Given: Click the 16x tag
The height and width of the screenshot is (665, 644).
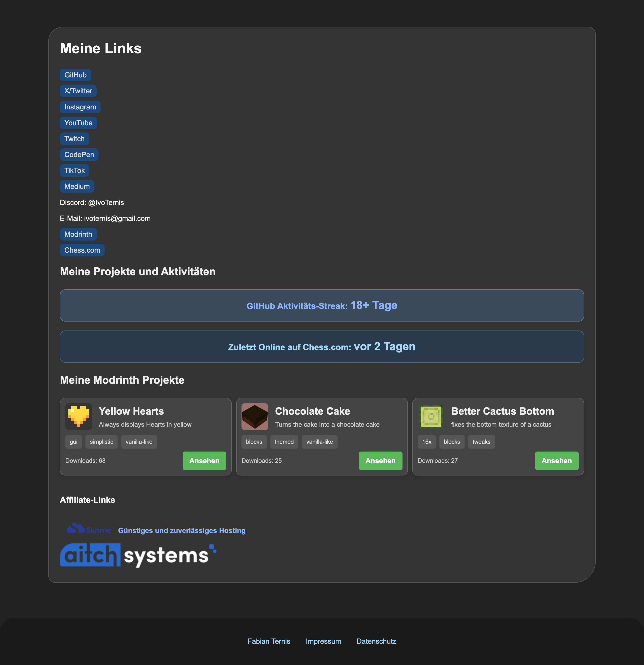Looking at the screenshot, I should [x=427, y=442].
